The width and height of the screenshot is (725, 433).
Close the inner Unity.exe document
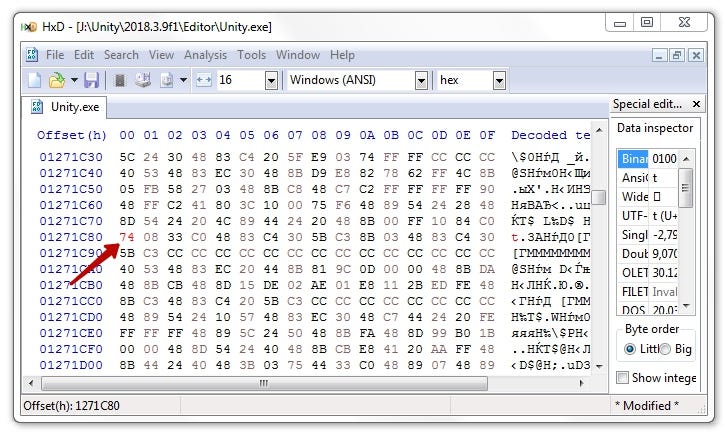pyautogui.click(x=696, y=56)
